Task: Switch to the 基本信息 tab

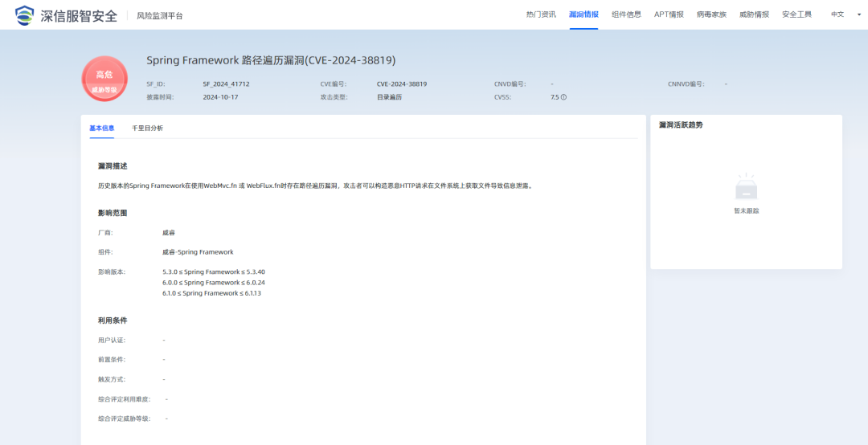Action: click(102, 128)
